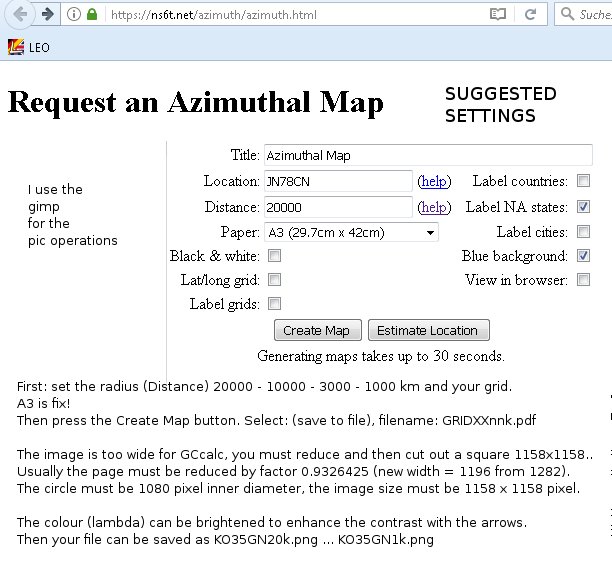Reload the page with the refresh icon

[x=530, y=15]
